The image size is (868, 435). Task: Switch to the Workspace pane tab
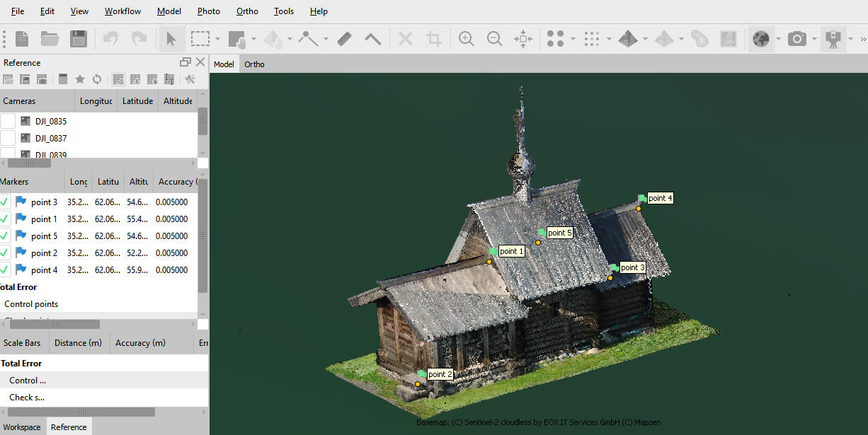tap(22, 427)
